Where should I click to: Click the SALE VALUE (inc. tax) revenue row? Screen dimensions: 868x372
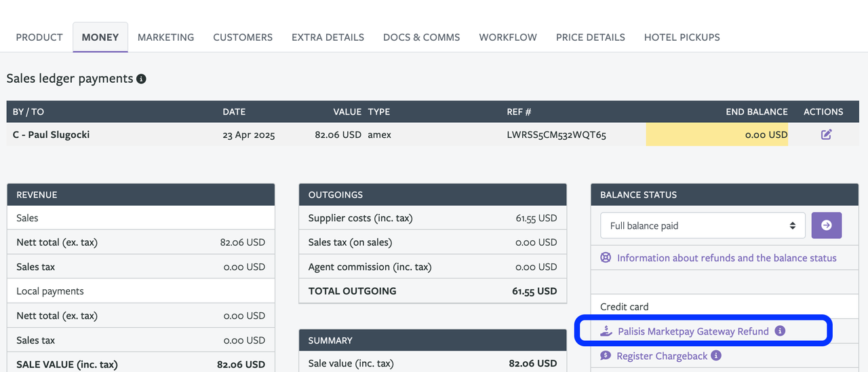(141, 365)
